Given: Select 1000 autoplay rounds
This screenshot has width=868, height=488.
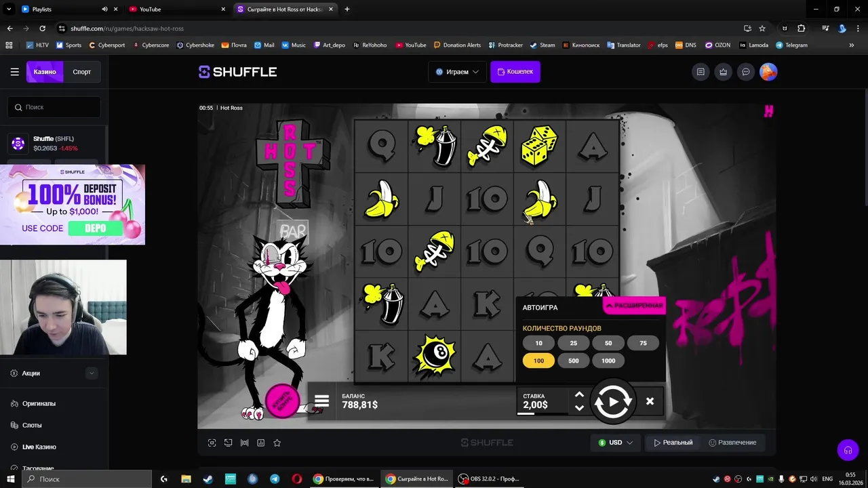Looking at the screenshot, I should point(608,361).
